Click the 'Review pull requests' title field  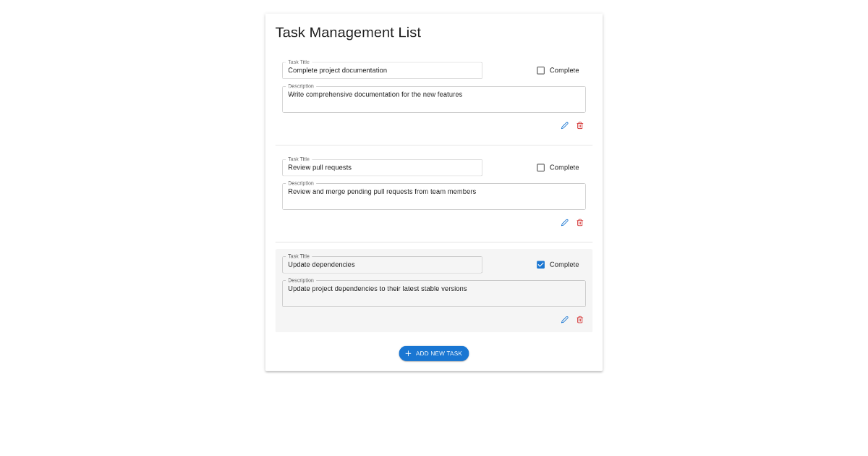tap(382, 167)
